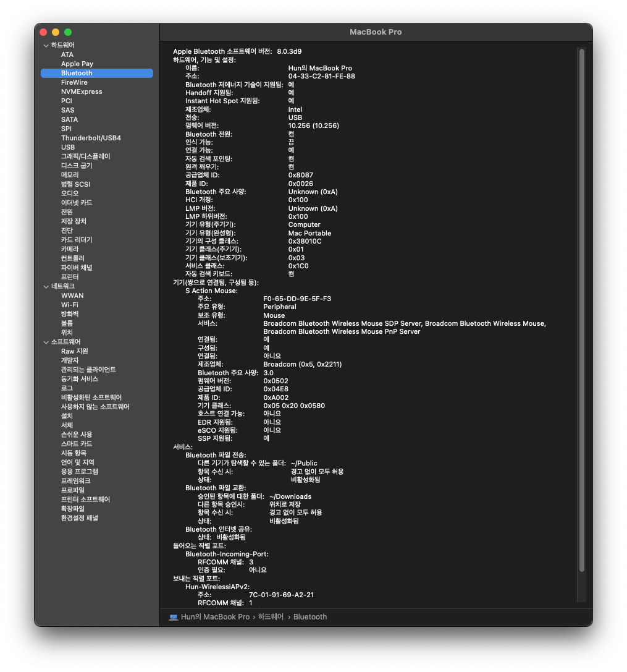
Task: Open 볼륨 in the sidebar
Action: click(67, 323)
